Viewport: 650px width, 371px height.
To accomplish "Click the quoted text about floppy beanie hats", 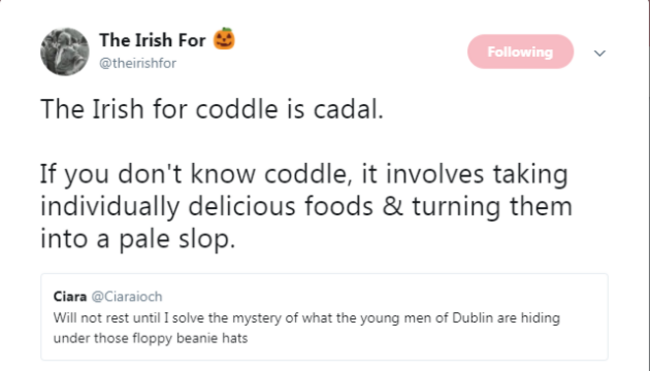I will point(306,328).
